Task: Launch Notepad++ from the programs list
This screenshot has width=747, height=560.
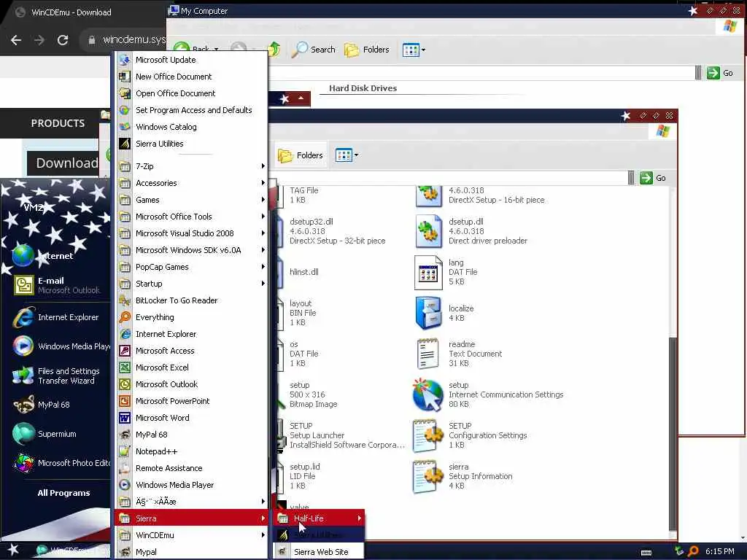Action: (156, 451)
